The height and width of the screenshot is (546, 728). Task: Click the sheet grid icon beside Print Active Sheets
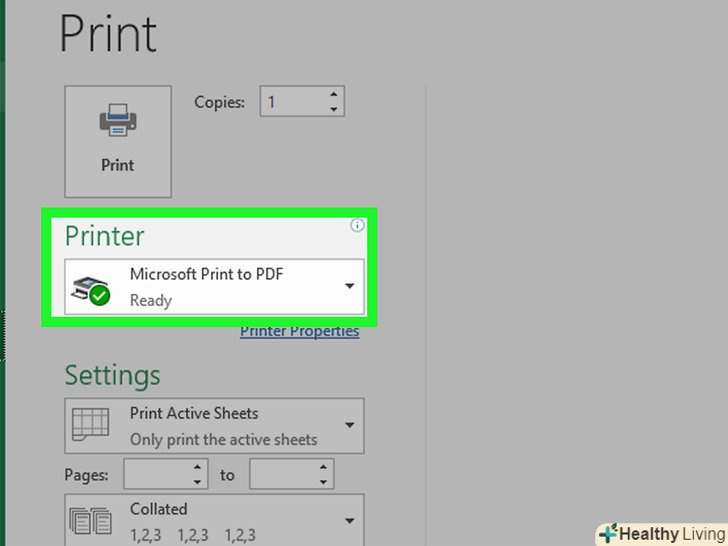coord(91,424)
